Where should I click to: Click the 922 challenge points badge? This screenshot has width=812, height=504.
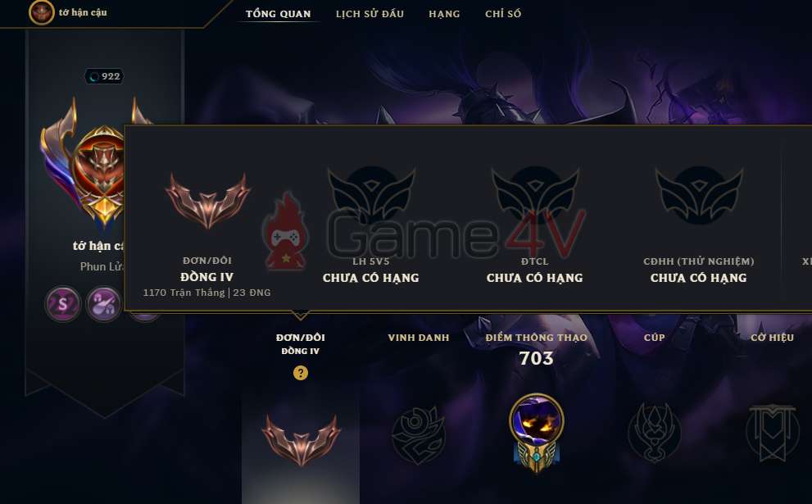pyautogui.click(x=104, y=77)
